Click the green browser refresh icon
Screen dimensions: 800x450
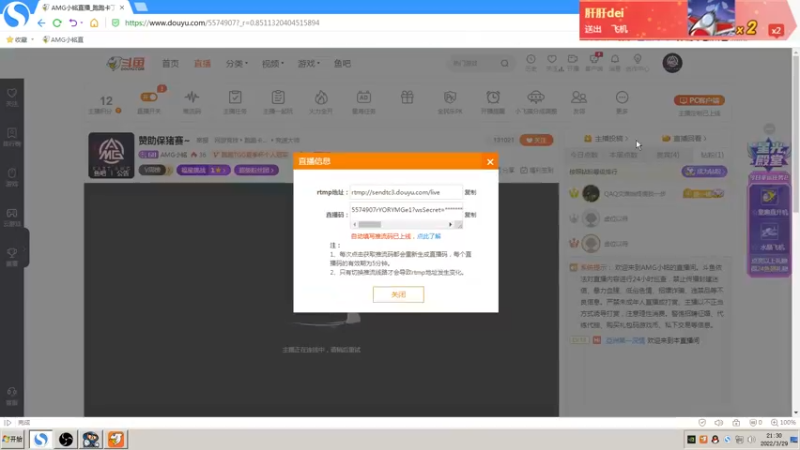(x=57, y=23)
